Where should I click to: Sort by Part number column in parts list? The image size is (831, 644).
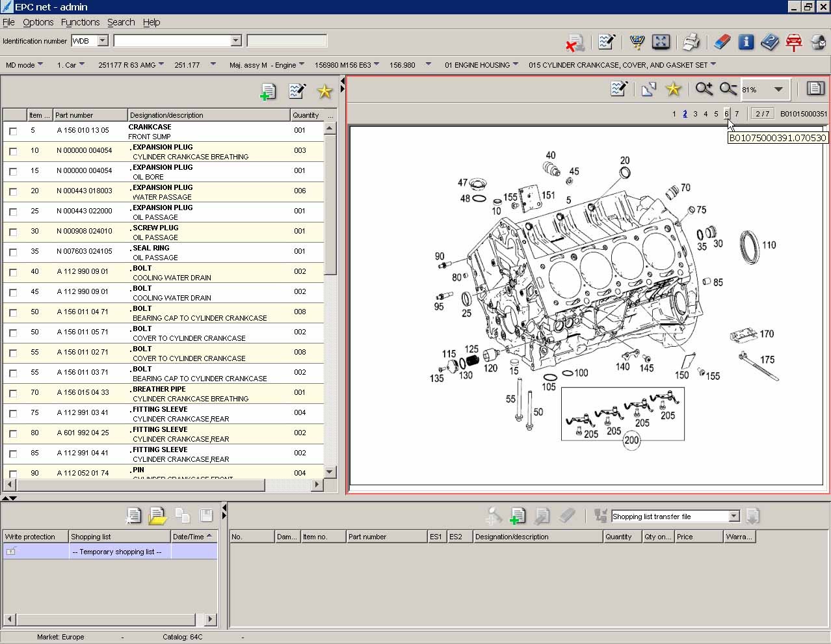pos(90,115)
